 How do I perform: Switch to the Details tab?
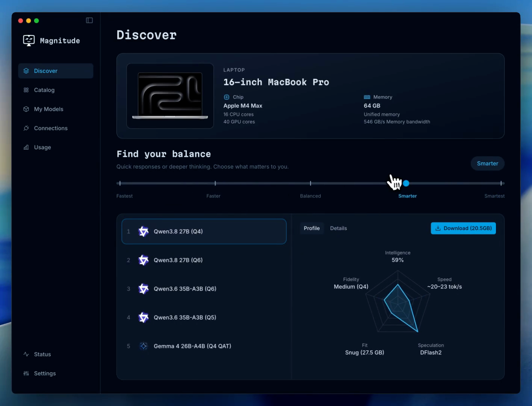click(339, 228)
